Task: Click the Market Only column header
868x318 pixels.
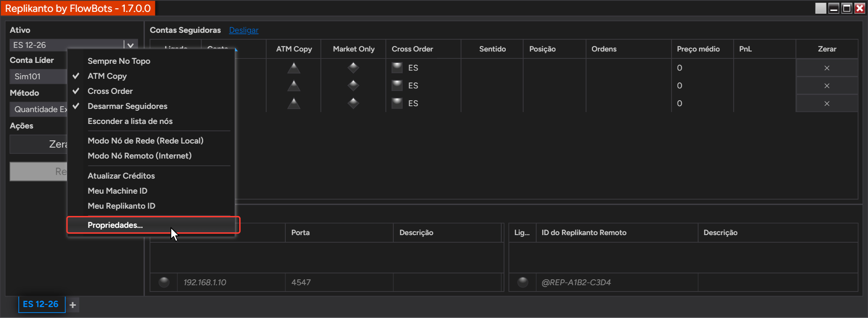Action: click(x=354, y=49)
